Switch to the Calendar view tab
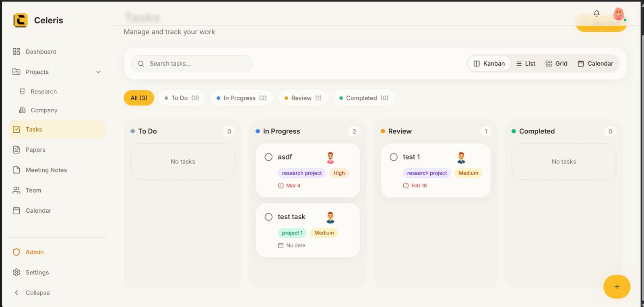 pyautogui.click(x=595, y=64)
